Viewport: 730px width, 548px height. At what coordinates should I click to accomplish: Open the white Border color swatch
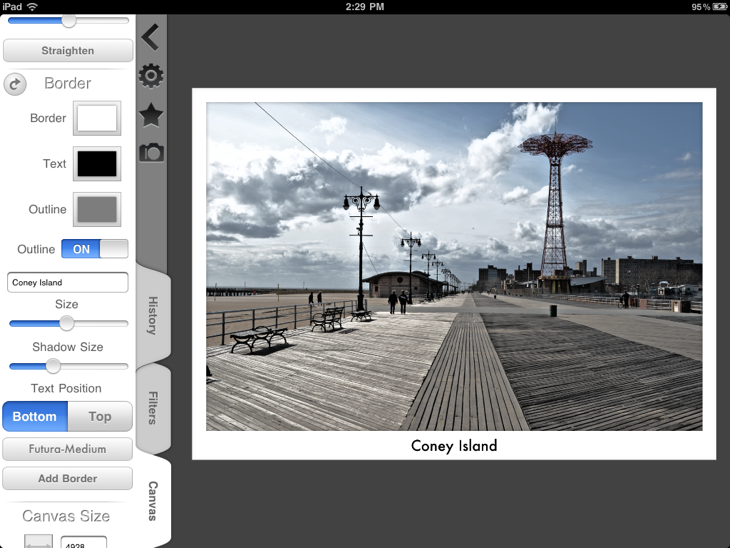[x=97, y=118]
